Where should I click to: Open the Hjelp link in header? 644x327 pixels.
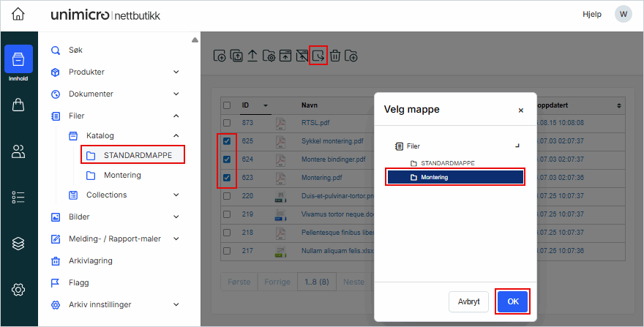point(591,15)
